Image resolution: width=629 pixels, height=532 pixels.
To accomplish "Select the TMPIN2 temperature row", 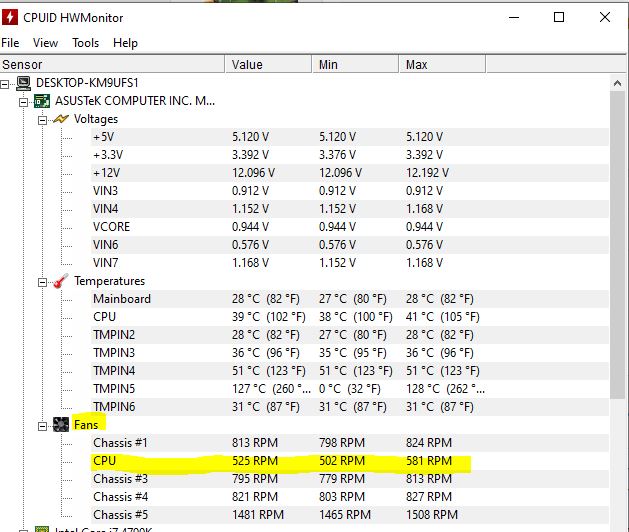I will pos(350,335).
